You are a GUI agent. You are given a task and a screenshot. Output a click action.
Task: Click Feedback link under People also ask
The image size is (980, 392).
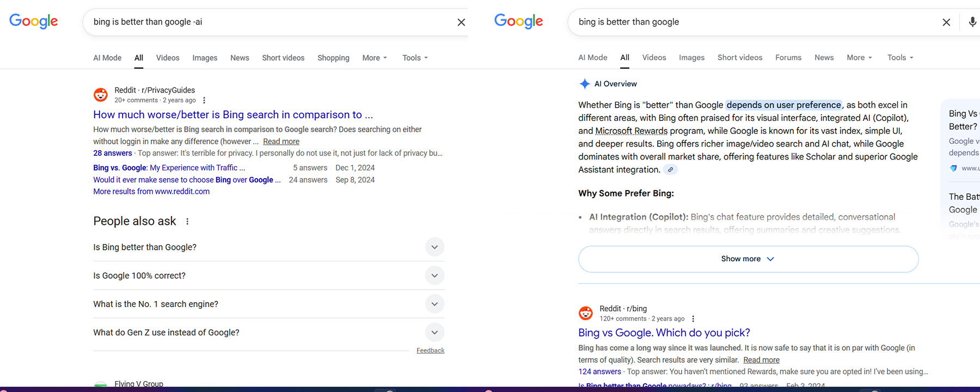(x=430, y=351)
